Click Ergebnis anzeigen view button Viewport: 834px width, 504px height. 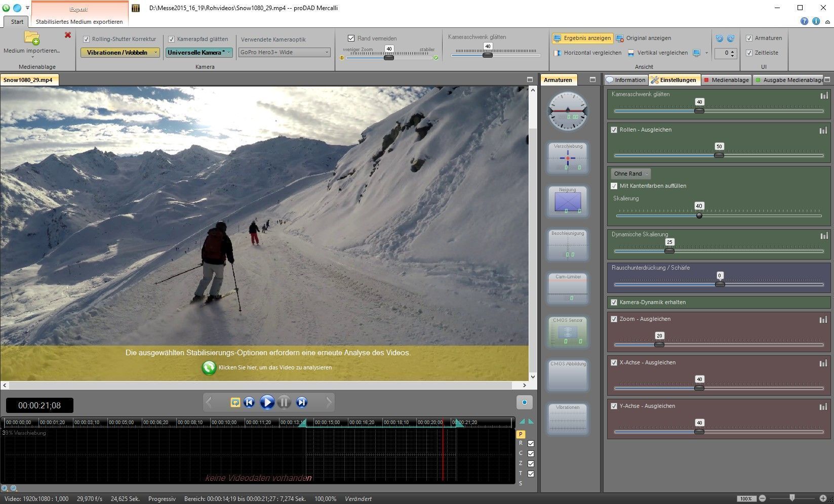582,38
